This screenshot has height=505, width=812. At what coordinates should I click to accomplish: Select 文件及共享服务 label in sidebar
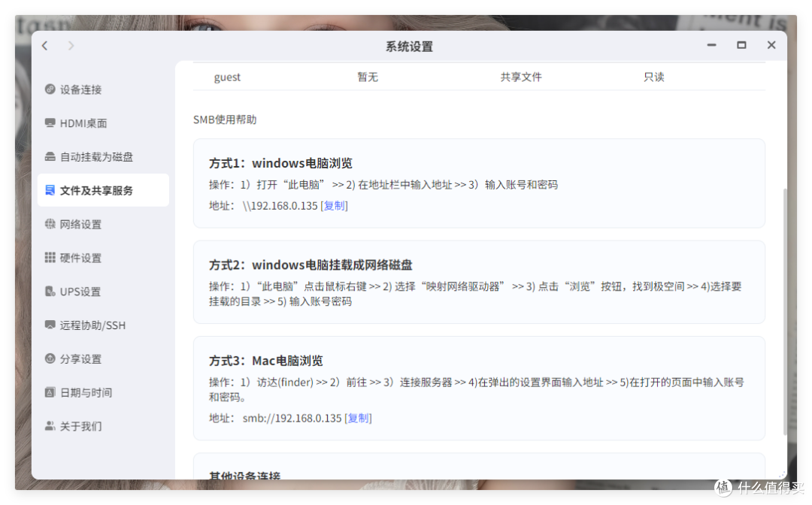tap(96, 190)
